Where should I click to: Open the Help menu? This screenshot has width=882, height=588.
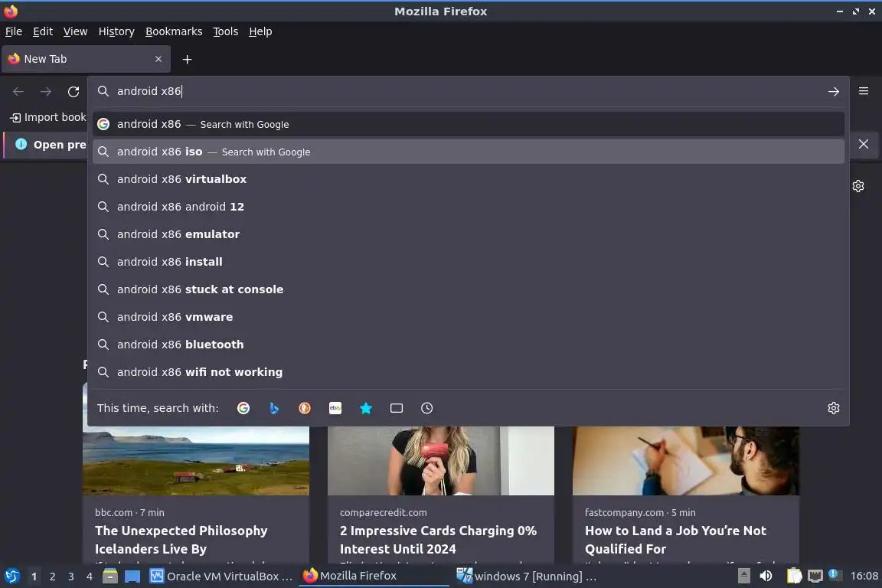(260, 31)
